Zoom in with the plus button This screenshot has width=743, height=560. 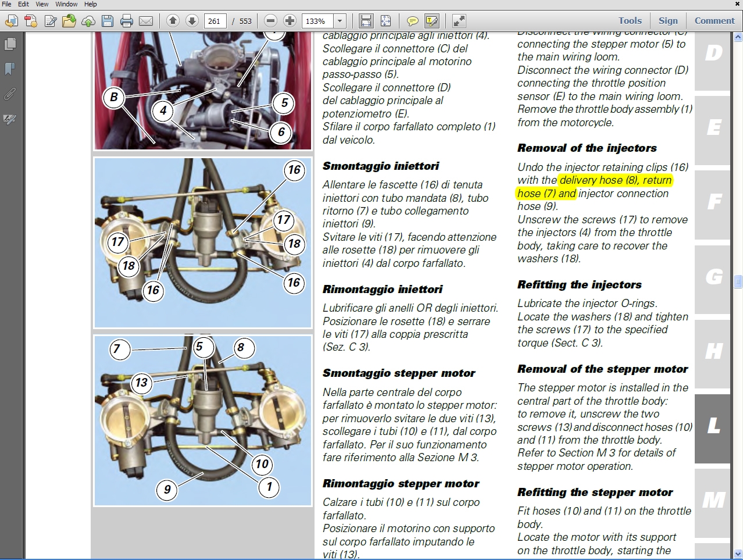[290, 21]
